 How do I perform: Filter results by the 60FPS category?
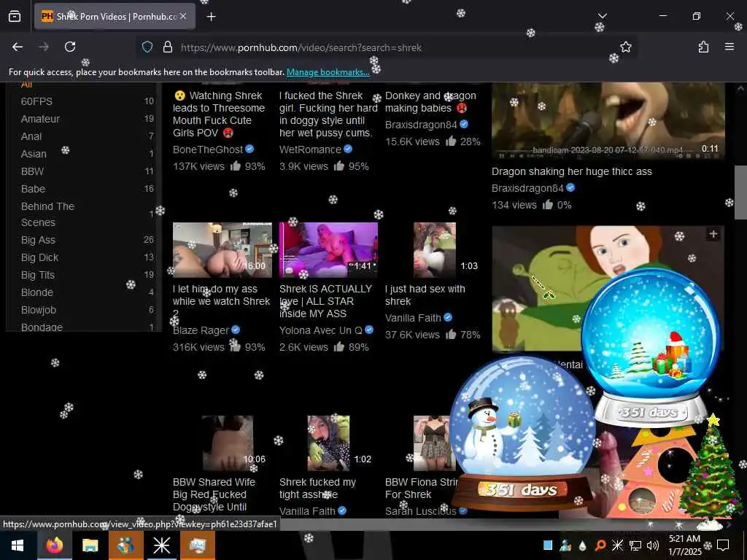36,101
